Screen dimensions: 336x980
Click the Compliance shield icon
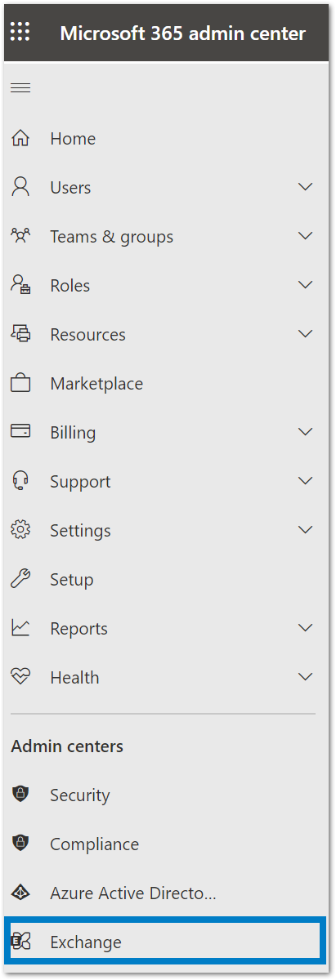tap(20, 844)
